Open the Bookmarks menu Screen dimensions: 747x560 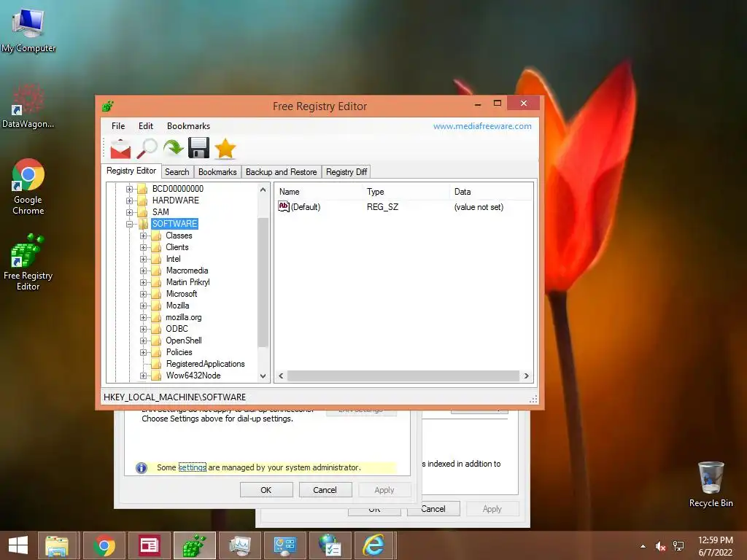tap(188, 125)
